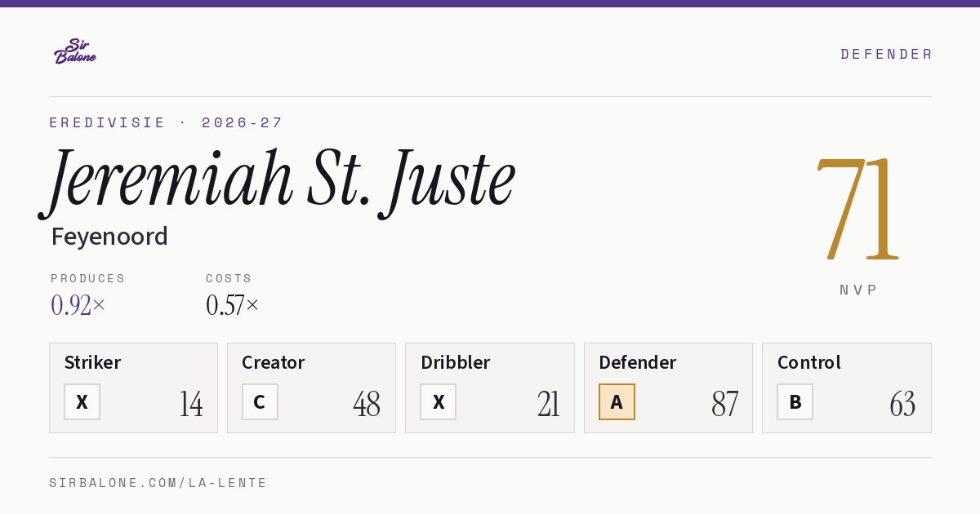The width and height of the screenshot is (980, 514).
Task: Click the DEFENDER position label at top right
Action: [x=886, y=54]
